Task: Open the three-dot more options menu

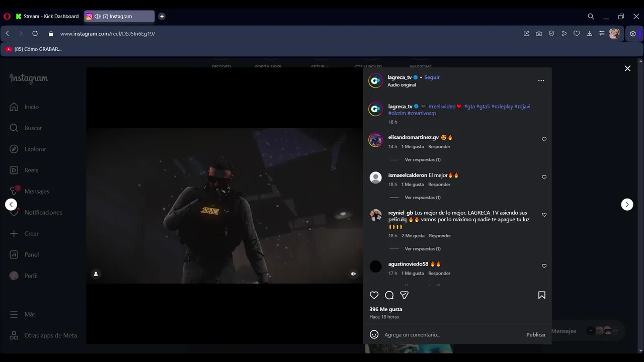Action: coord(541,80)
